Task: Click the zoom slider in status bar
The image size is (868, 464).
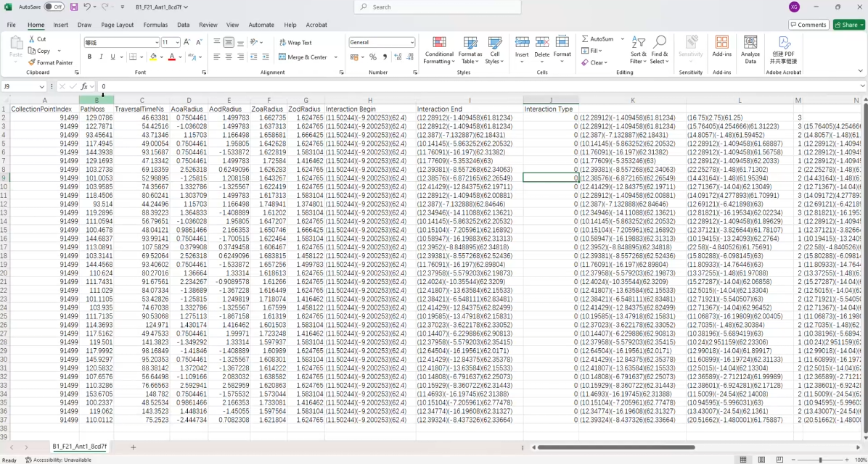Action: click(820, 460)
